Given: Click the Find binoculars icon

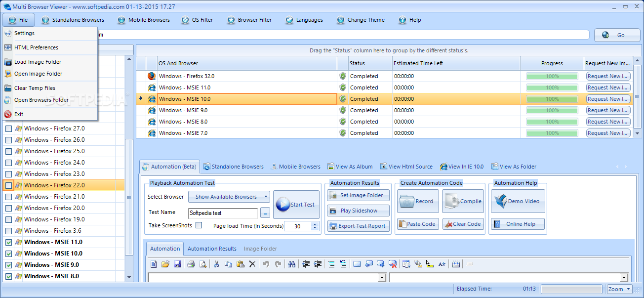Looking at the screenshot, I should [291, 264].
